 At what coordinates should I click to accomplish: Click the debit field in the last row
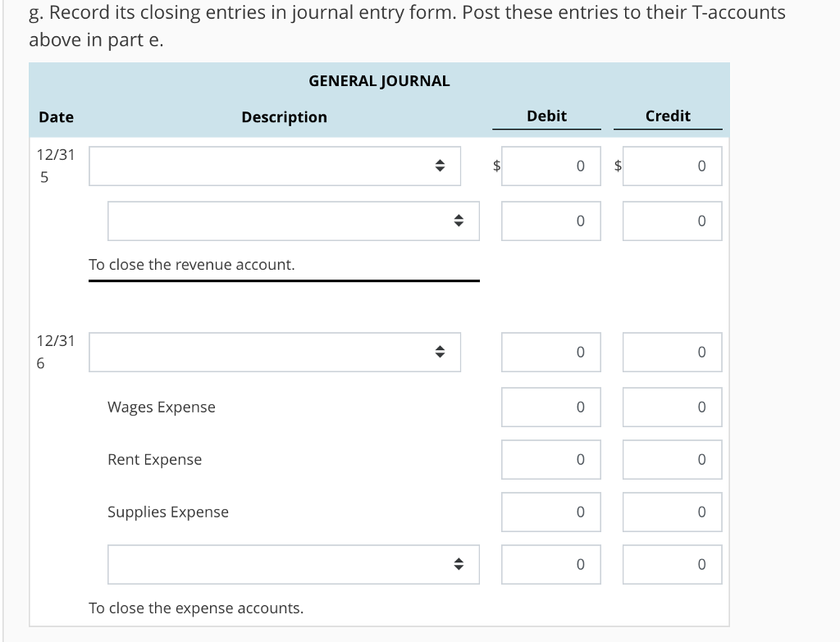(x=551, y=564)
